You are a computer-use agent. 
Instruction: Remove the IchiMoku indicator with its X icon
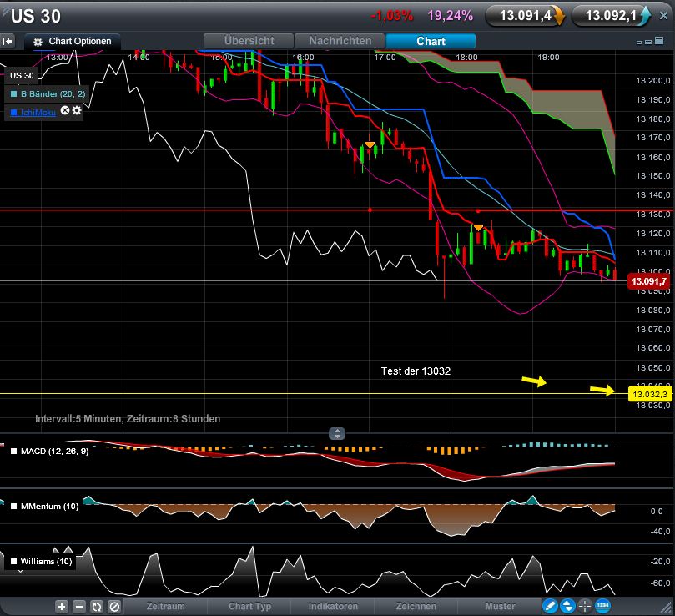pos(65,111)
